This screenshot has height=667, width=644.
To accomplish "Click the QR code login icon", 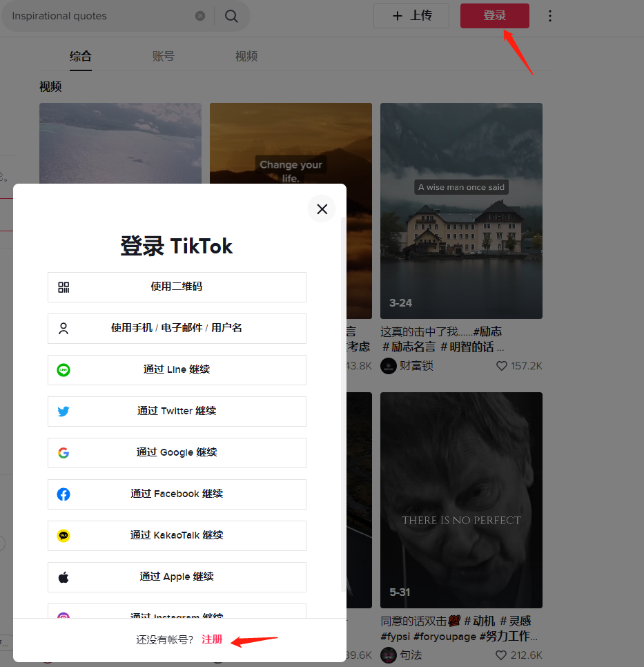I will pyautogui.click(x=64, y=287).
